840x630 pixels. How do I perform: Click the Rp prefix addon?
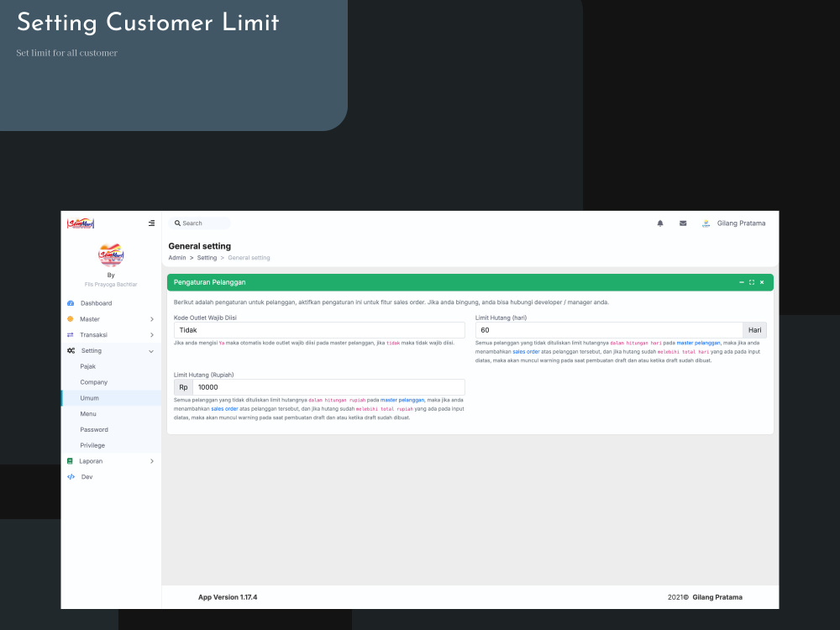pyautogui.click(x=183, y=387)
